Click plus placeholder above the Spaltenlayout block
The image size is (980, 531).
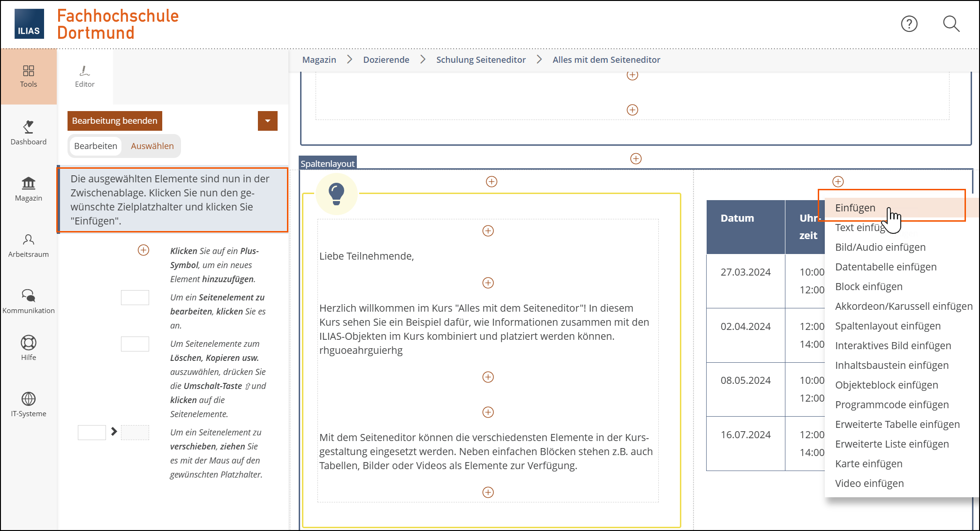635,159
